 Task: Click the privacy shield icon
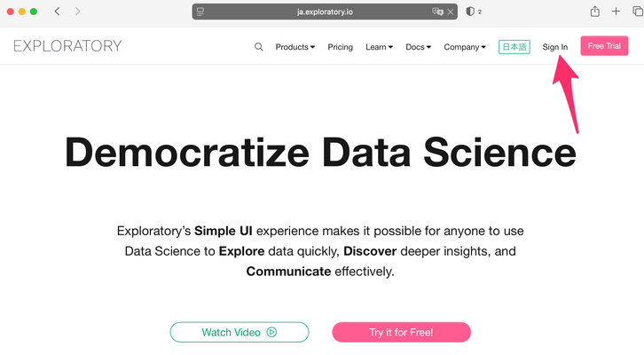coord(470,12)
